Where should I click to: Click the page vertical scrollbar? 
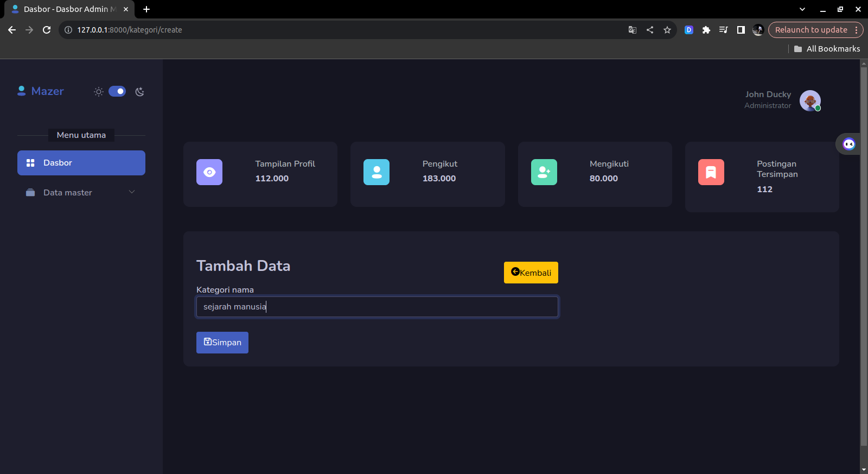[x=864, y=255]
